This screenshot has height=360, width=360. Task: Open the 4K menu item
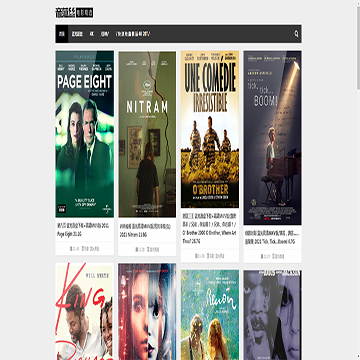(92, 34)
